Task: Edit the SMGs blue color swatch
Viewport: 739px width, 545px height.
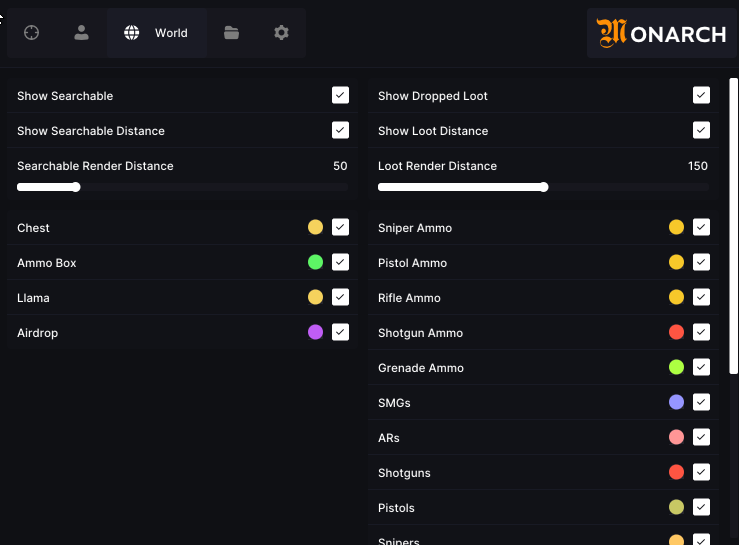Action: pyautogui.click(x=676, y=402)
